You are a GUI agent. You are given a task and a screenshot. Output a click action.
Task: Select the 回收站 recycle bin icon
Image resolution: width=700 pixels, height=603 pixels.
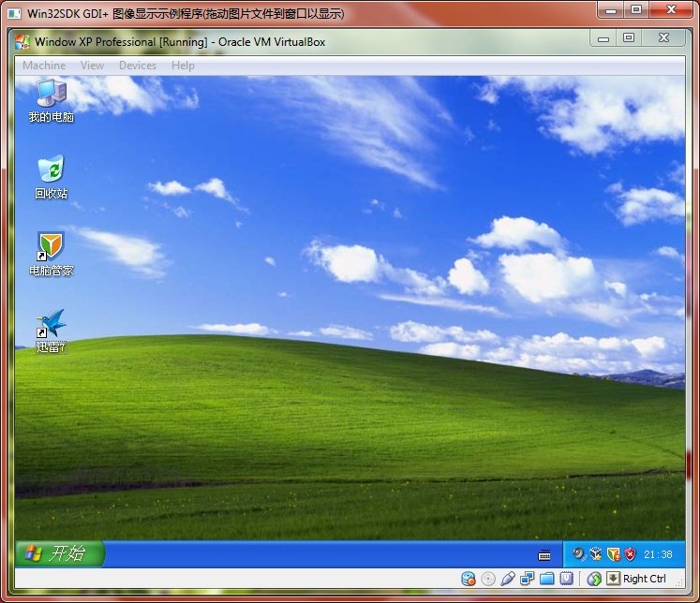click(52, 177)
